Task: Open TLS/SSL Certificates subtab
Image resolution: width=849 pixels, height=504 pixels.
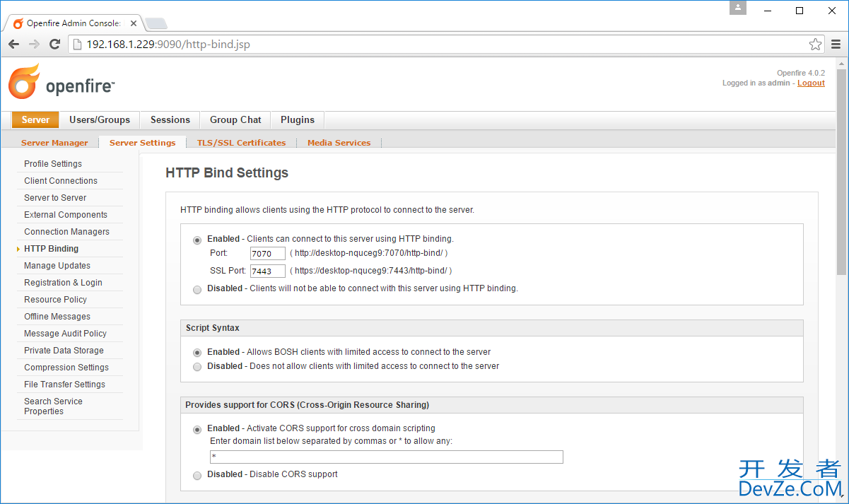Action: point(241,143)
